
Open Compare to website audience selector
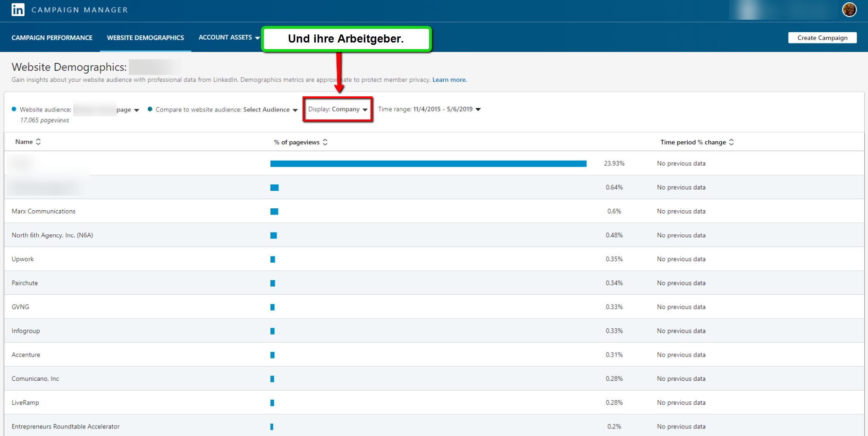[222, 110]
